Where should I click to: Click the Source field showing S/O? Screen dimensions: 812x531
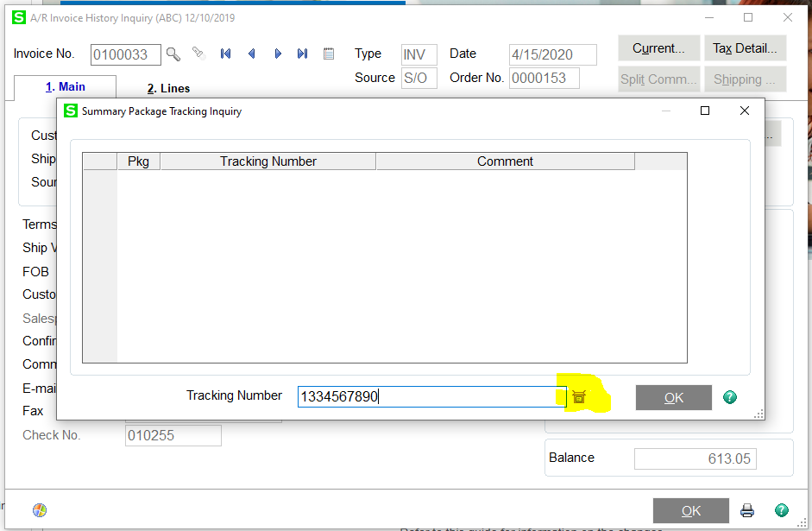click(x=419, y=79)
